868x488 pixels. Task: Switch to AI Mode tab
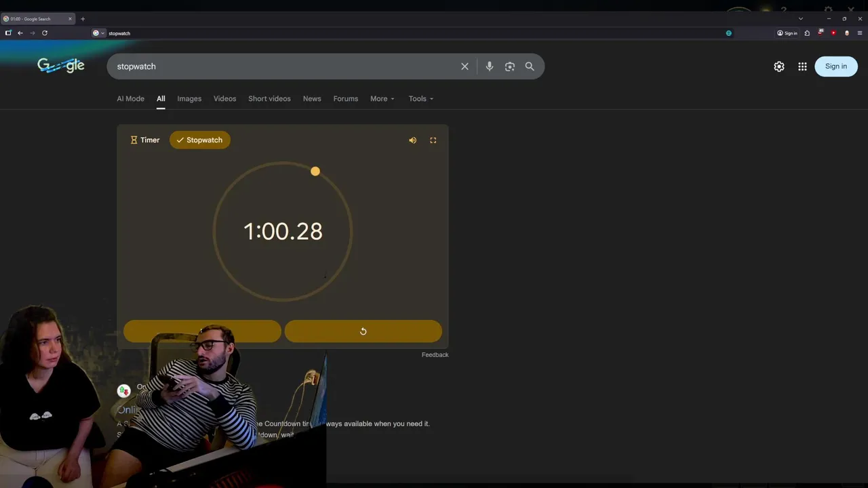130,99
